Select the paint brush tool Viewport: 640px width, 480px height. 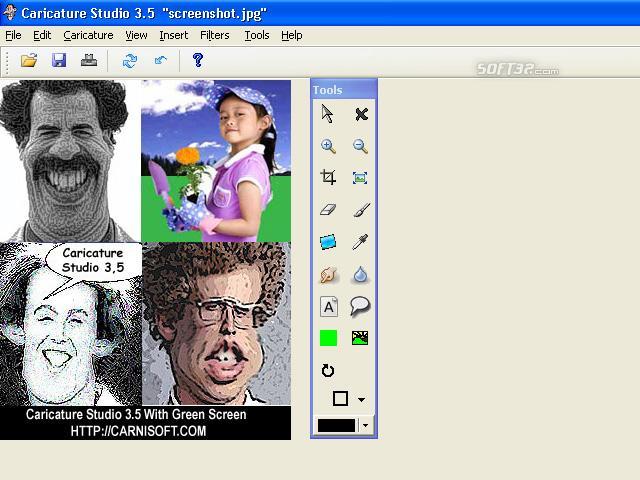pyautogui.click(x=361, y=210)
